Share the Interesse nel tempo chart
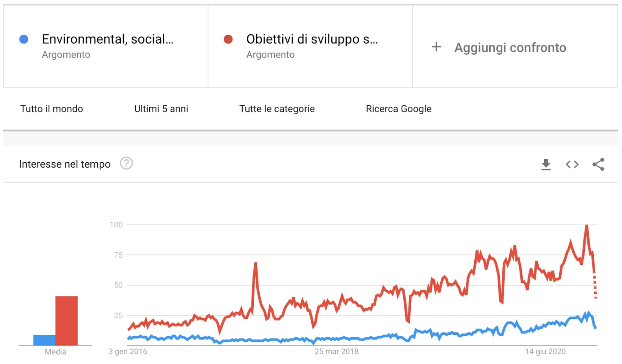The height and width of the screenshot is (364, 622). click(x=598, y=164)
